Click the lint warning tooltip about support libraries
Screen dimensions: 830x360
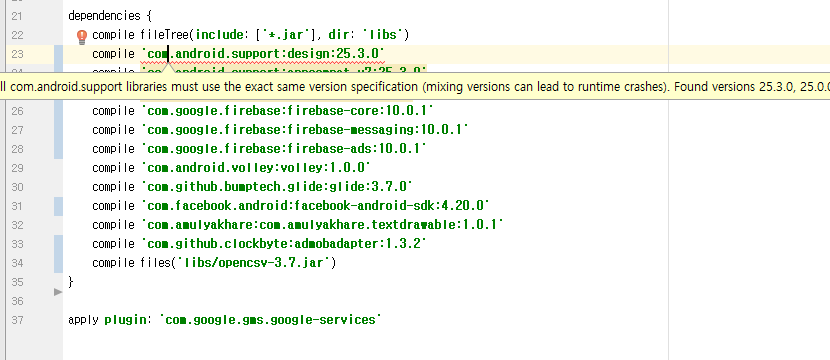[x=415, y=86]
